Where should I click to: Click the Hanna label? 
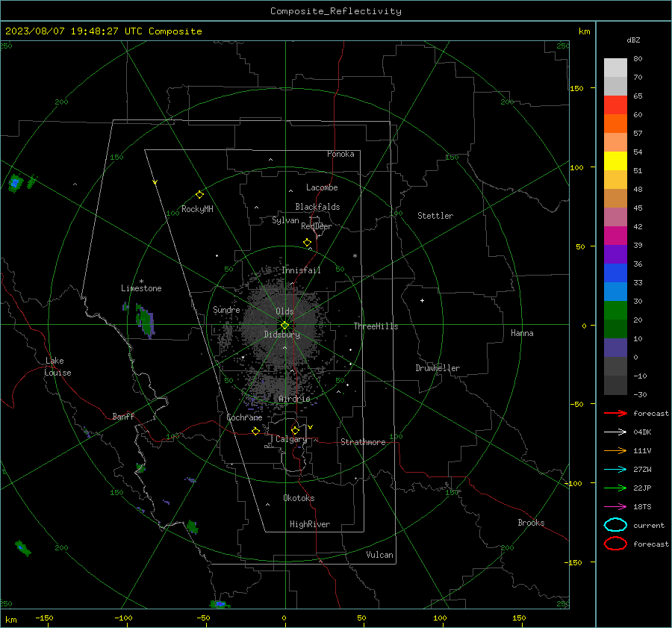(522, 333)
